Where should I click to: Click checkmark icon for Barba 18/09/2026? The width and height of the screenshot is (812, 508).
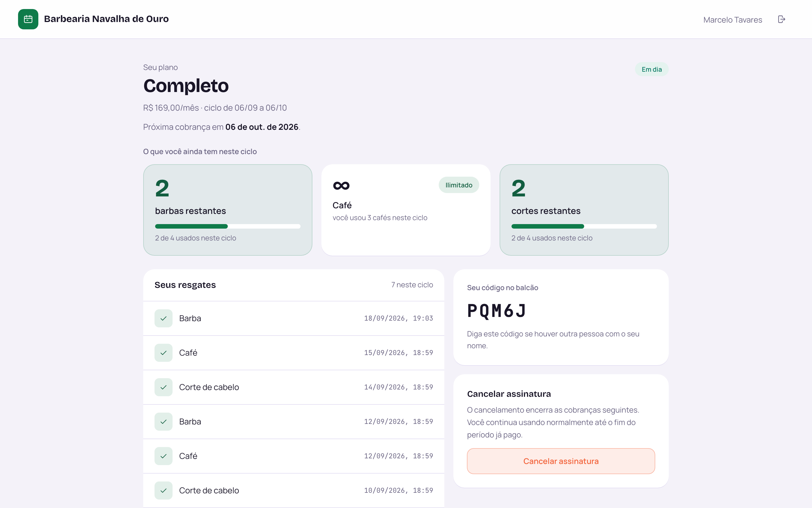pyautogui.click(x=164, y=318)
